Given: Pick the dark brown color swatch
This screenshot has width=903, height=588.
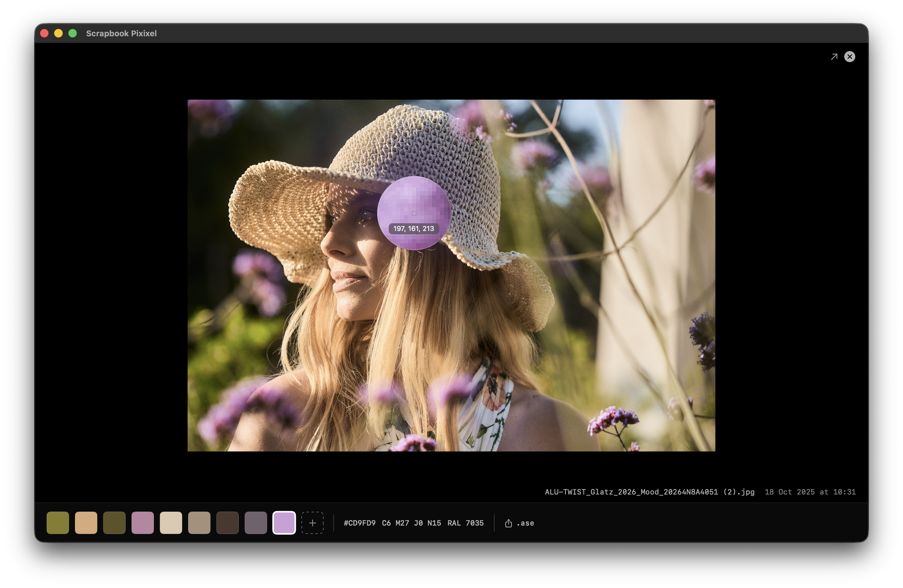Looking at the screenshot, I should [227, 523].
